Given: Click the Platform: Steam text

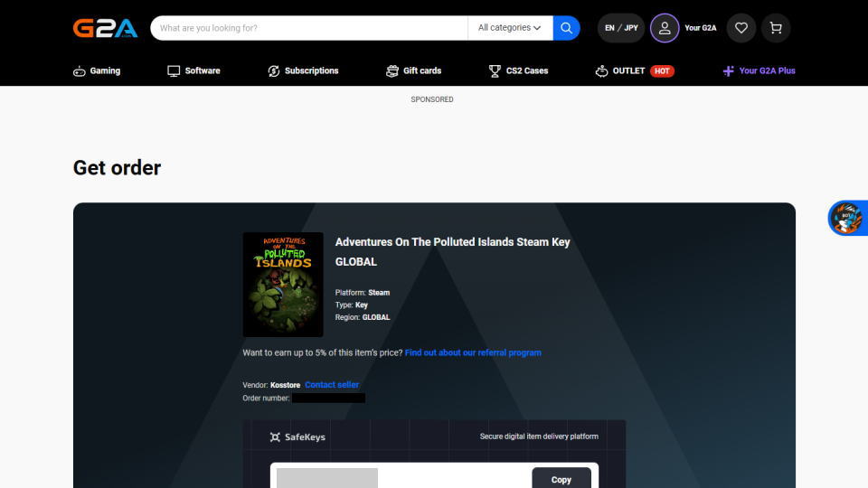Looking at the screenshot, I should pyautogui.click(x=362, y=293).
